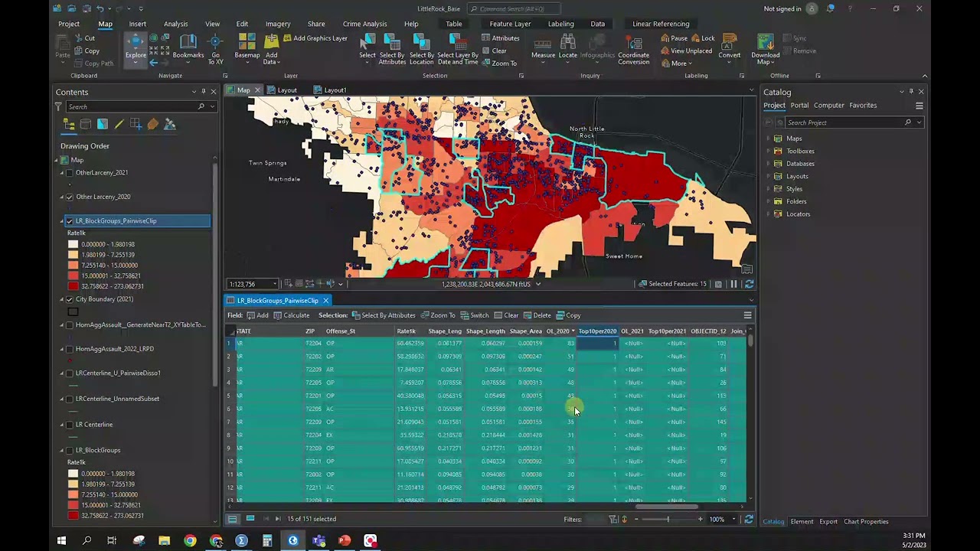Enable LRCenterline_U_PairwiseDisso layer

pyautogui.click(x=70, y=373)
